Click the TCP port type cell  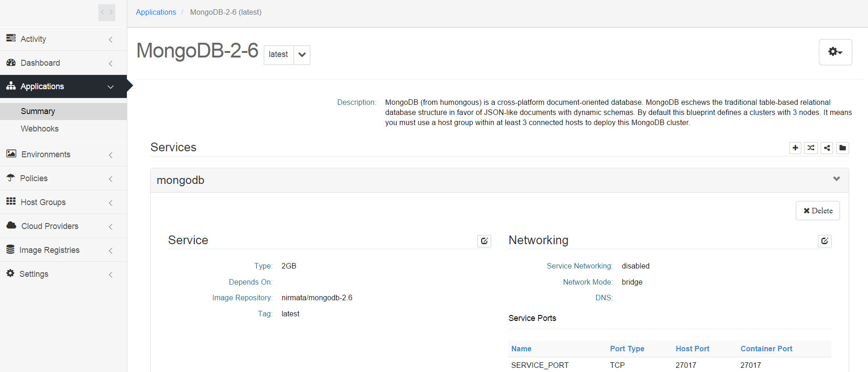(x=617, y=365)
